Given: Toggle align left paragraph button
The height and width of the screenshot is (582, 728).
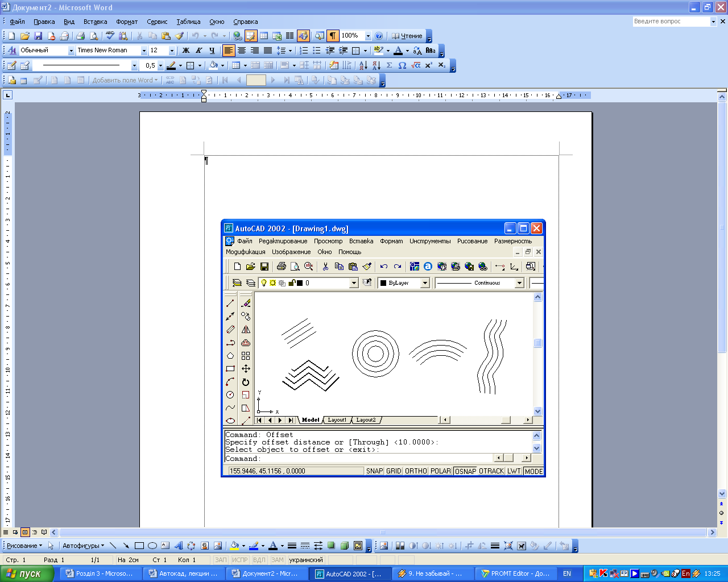Looking at the screenshot, I should pyautogui.click(x=228, y=51).
